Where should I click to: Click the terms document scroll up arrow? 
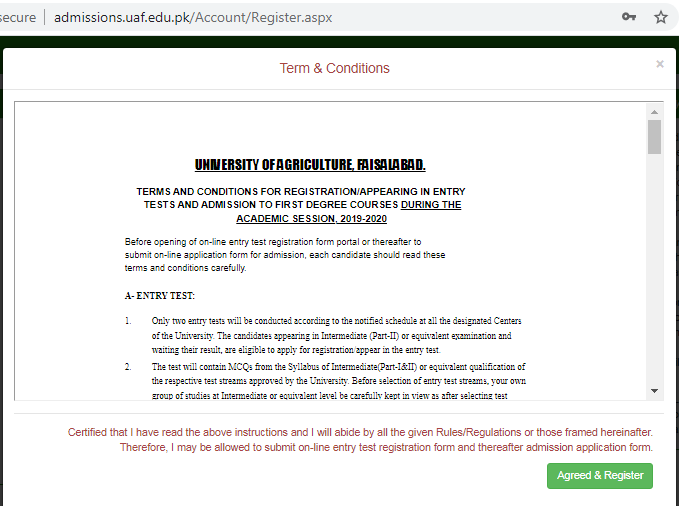[x=654, y=112]
